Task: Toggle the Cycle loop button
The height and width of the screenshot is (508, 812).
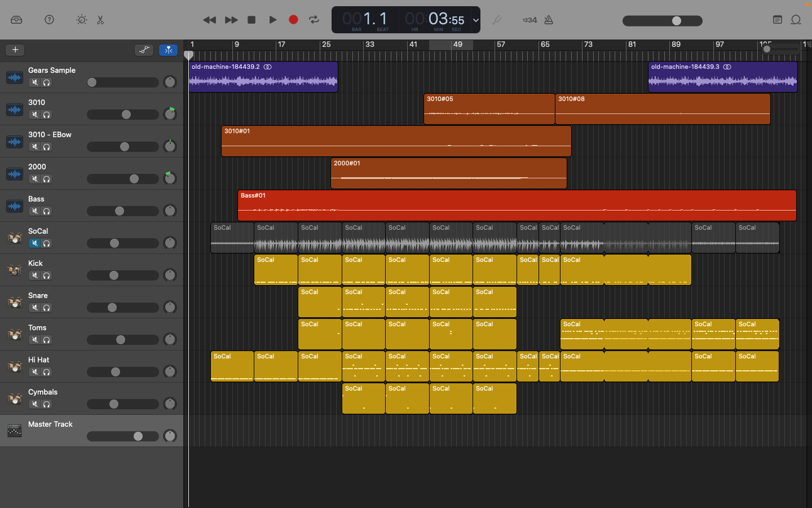Action: pos(314,20)
